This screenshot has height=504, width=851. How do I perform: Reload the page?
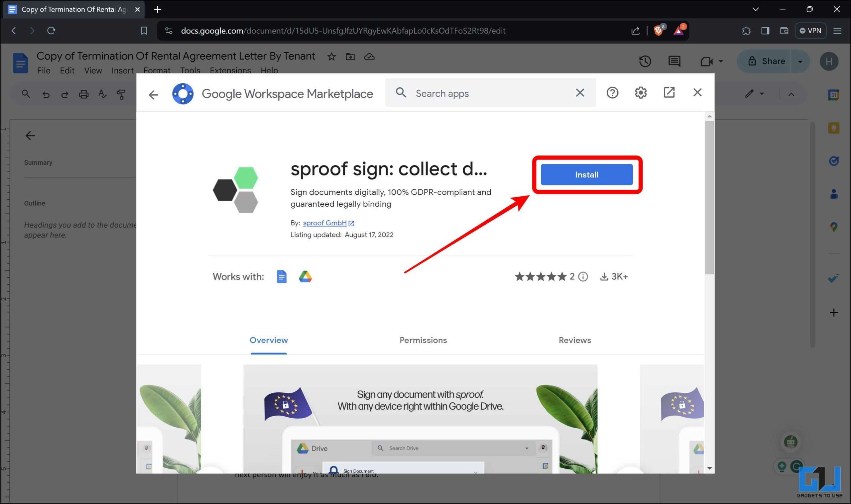click(x=51, y=31)
